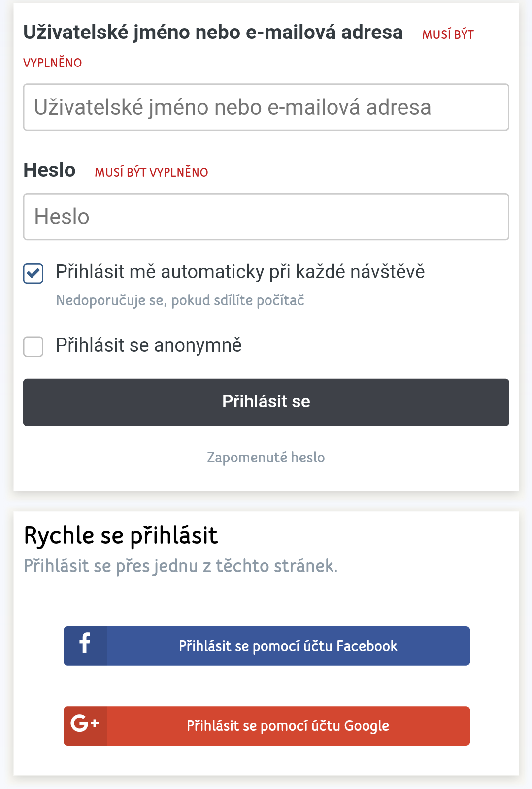
Task: Click hint 'Nedoporučuje se, pokud sdílíte počítač'
Action: pyautogui.click(x=180, y=300)
